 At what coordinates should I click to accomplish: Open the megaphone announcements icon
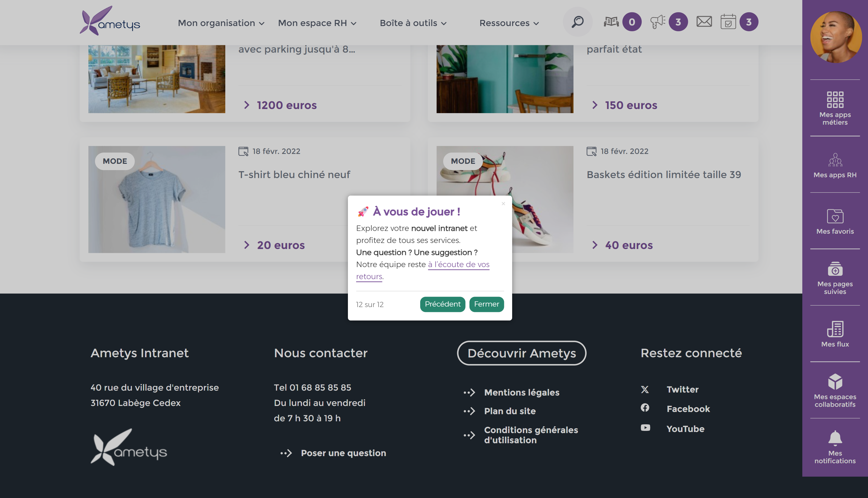(657, 22)
